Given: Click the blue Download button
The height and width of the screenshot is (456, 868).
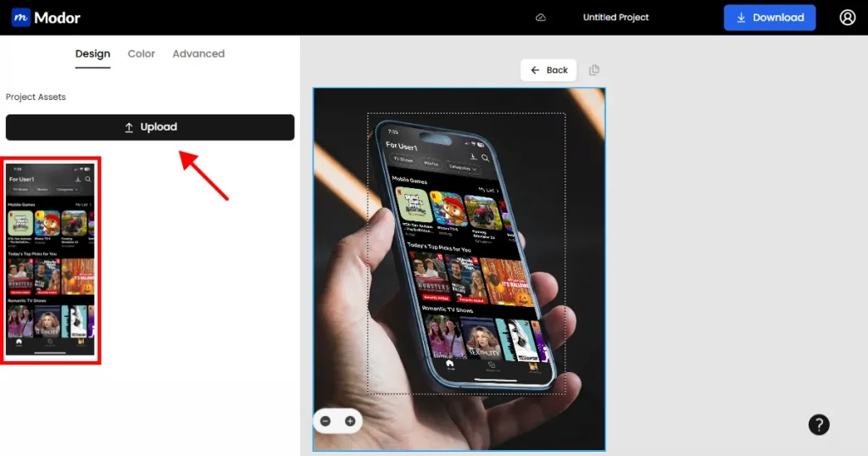Looking at the screenshot, I should pyautogui.click(x=770, y=17).
